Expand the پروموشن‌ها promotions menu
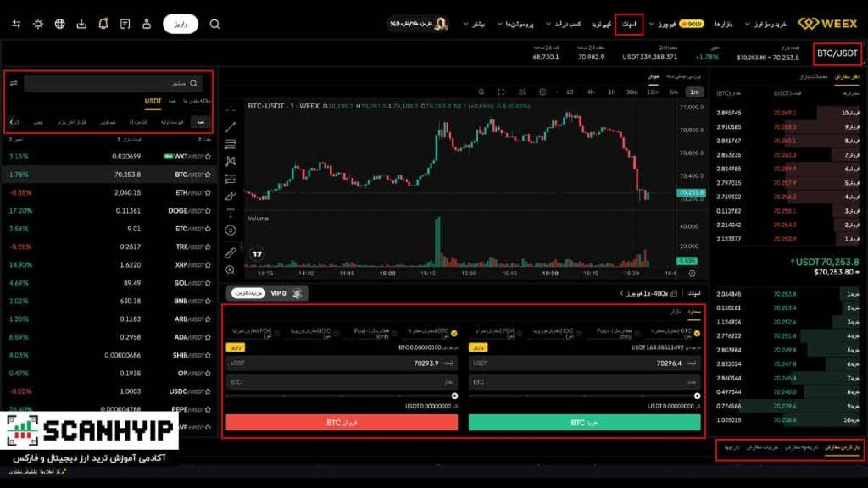The width and height of the screenshot is (868, 488). coord(515,24)
